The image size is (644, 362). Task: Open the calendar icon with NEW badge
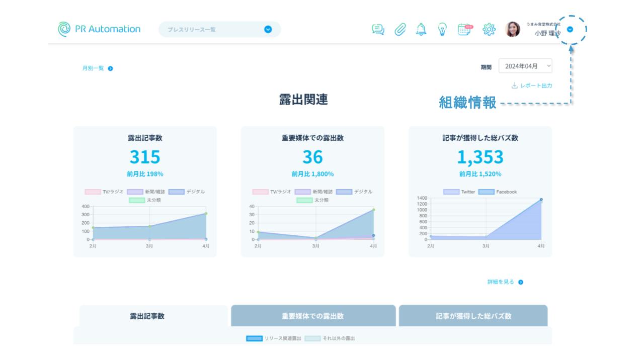465,30
